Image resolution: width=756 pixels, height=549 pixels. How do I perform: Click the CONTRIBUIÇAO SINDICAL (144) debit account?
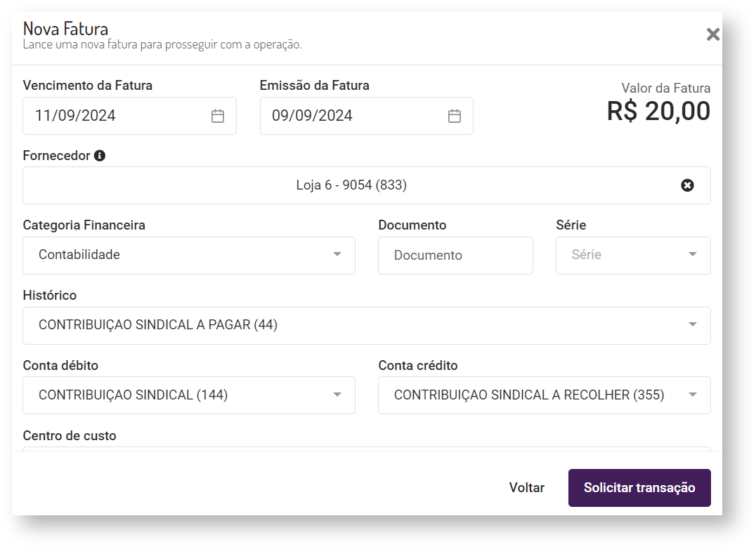(x=133, y=395)
